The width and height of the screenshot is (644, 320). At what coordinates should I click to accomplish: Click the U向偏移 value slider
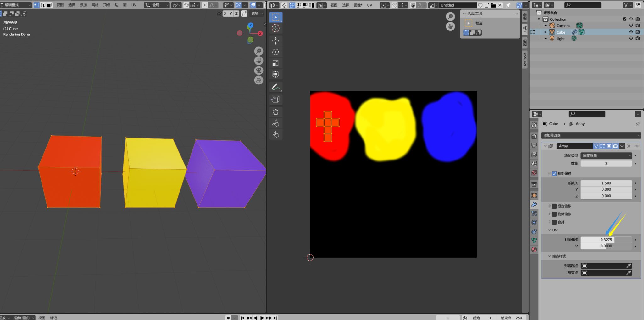tap(606, 240)
